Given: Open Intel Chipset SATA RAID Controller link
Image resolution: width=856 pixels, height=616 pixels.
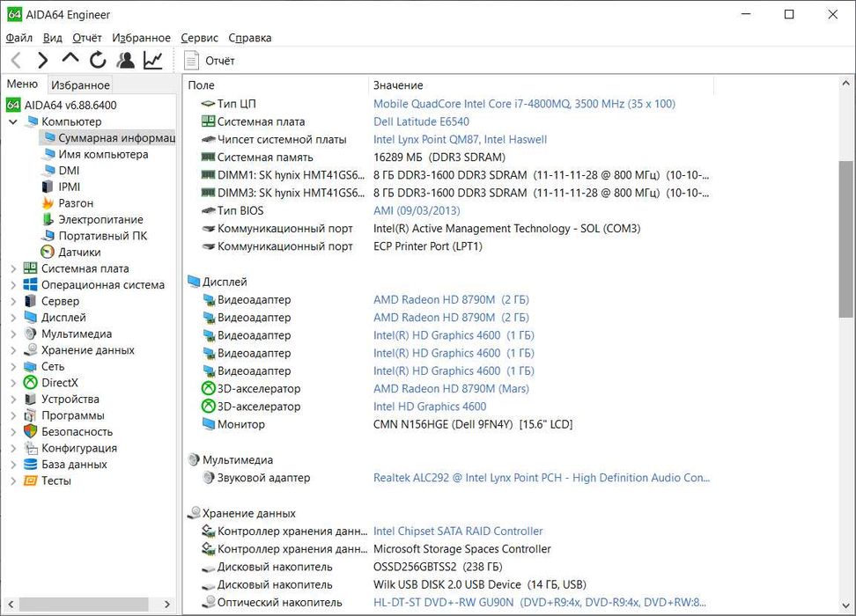Looking at the screenshot, I should tap(458, 531).
